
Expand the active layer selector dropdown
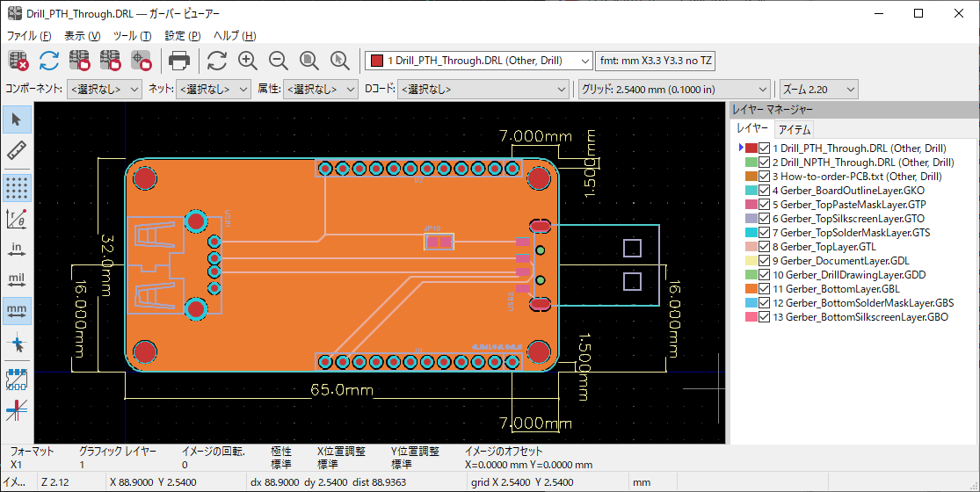(x=585, y=61)
